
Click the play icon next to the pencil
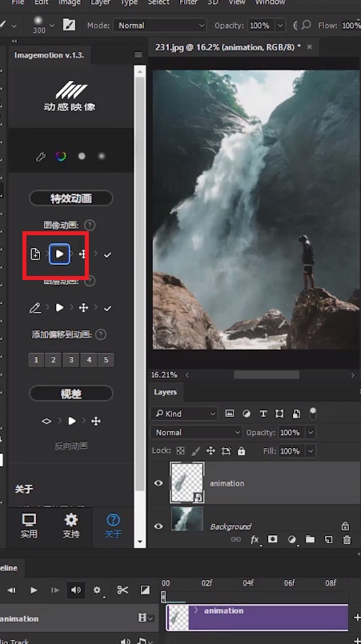coord(59,308)
